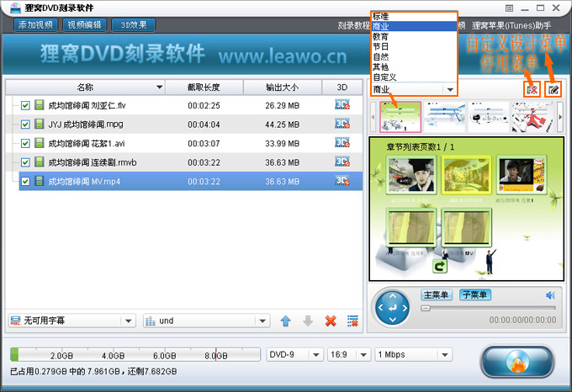Click 3D icon for JYJ 成均馆绯闻.mpg row
This screenshot has width=572, height=392.
click(x=342, y=124)
